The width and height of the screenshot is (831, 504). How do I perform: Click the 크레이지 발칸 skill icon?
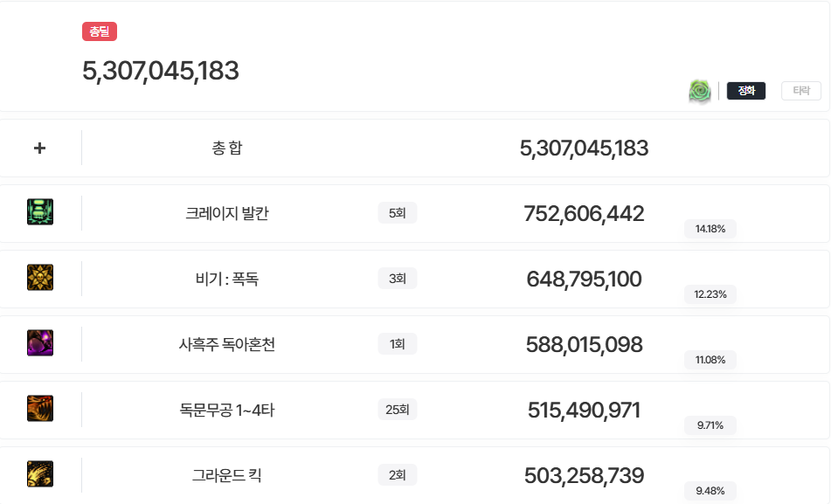(40, 212)
